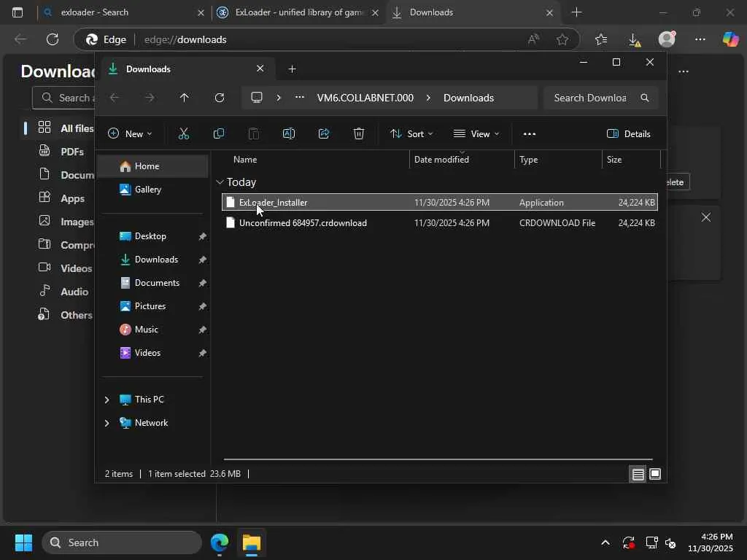Click the search magnifier in Search Downloads box

[x=645, y=98]
